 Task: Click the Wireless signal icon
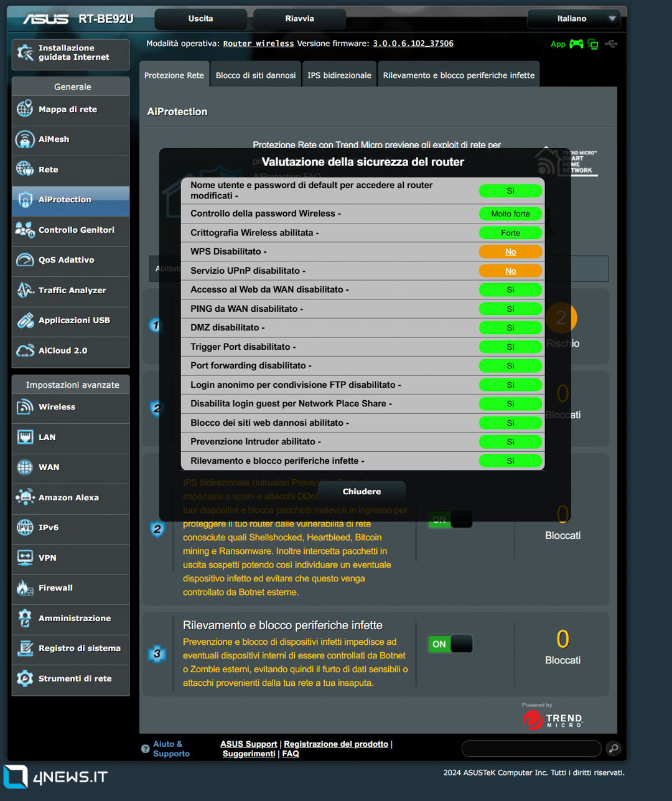[25, 407]
